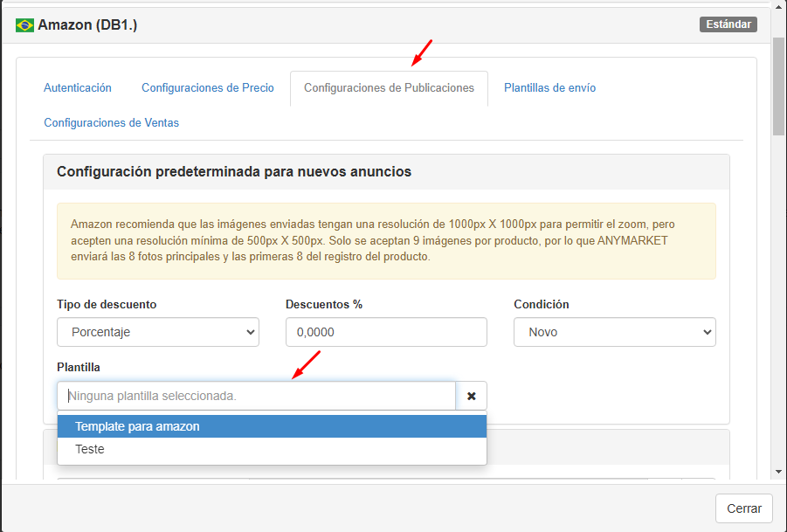Open the Condición dropdown showing Novo
Viewport: 787px width, 532px height.
pyautogui.click(x=615, y=332)
